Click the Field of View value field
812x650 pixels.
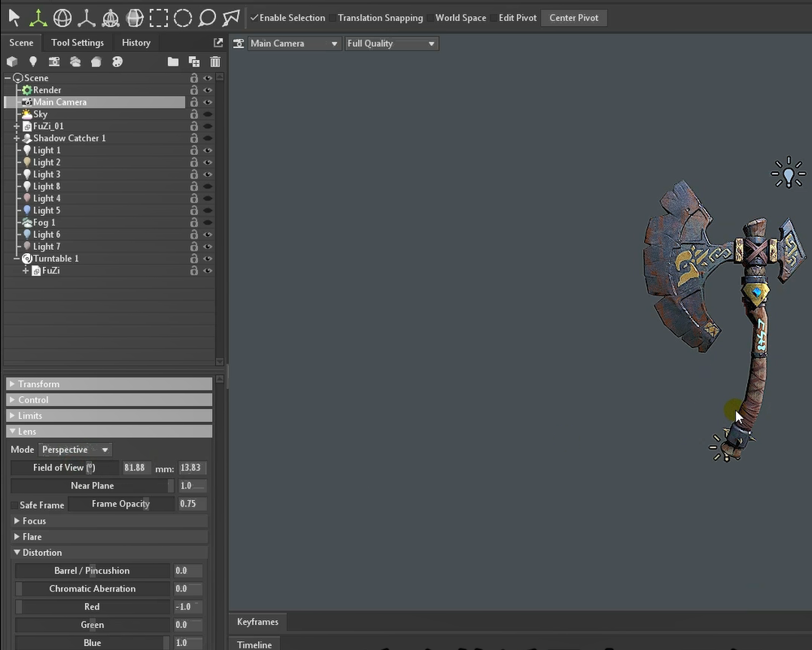point(133,468)
